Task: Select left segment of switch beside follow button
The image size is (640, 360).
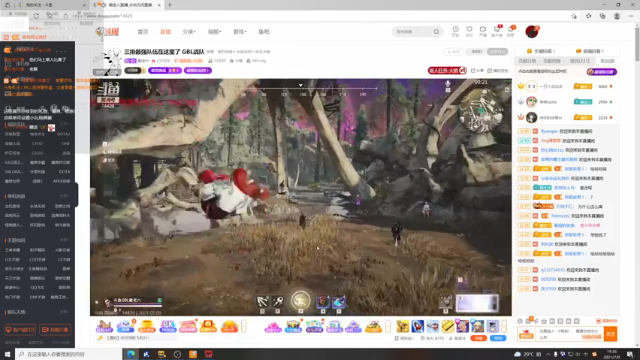Action: point(476,52)
